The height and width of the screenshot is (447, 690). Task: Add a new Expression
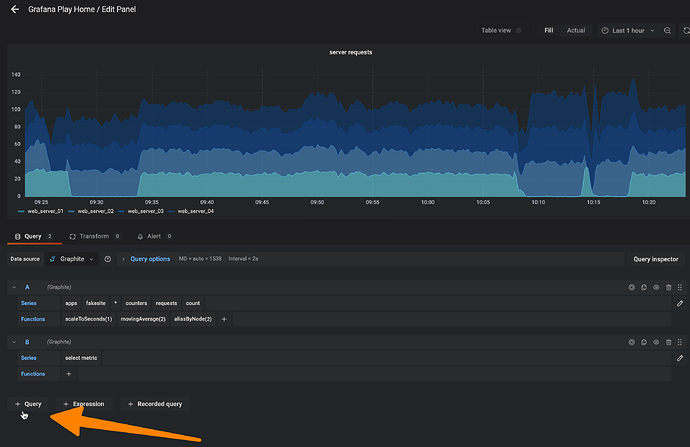pyautogui.click(x=84, y=404)
